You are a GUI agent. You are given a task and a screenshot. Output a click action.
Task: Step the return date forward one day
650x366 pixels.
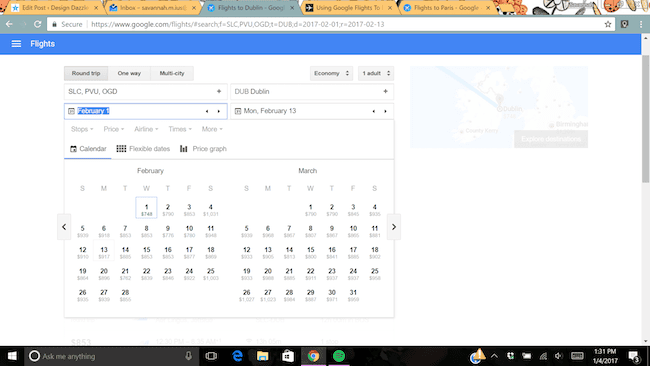(x=386, y=111)
